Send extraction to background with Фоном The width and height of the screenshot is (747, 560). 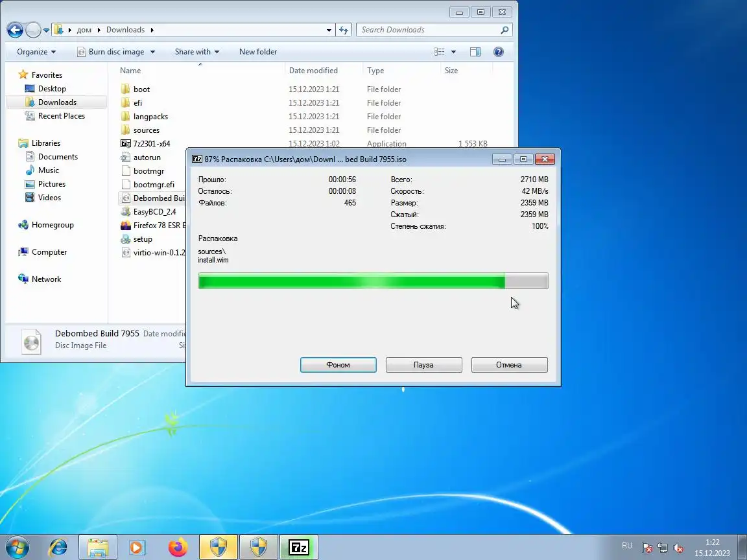(x=338, y=365)
